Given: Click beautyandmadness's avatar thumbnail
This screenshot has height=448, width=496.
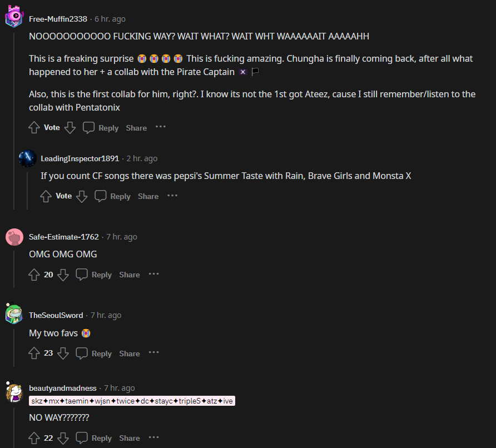Looking at the screenshot, I should point(14,393).
